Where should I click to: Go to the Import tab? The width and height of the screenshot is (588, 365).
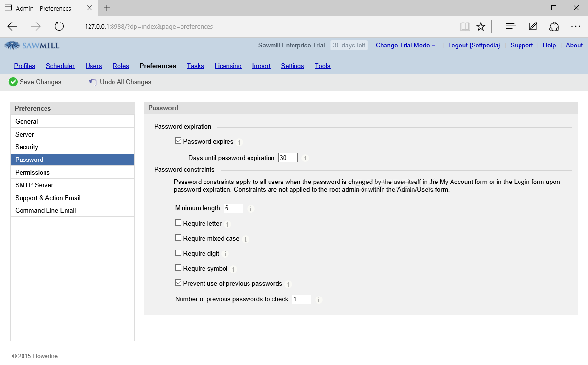point(261,66)
